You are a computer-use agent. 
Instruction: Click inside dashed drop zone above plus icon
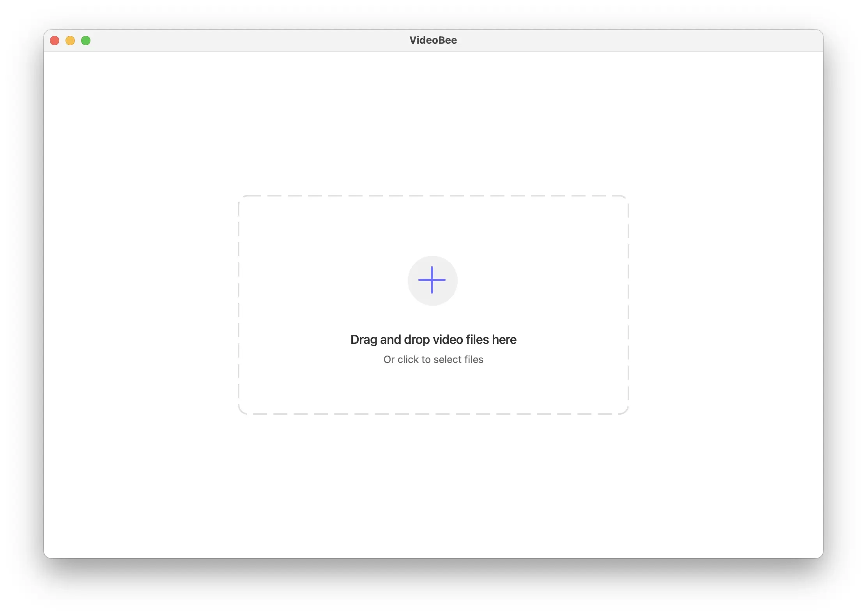433,226
